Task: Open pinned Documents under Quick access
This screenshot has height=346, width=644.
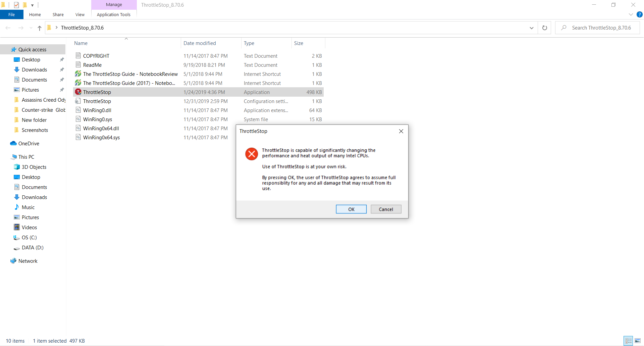Action: (34, 80)
